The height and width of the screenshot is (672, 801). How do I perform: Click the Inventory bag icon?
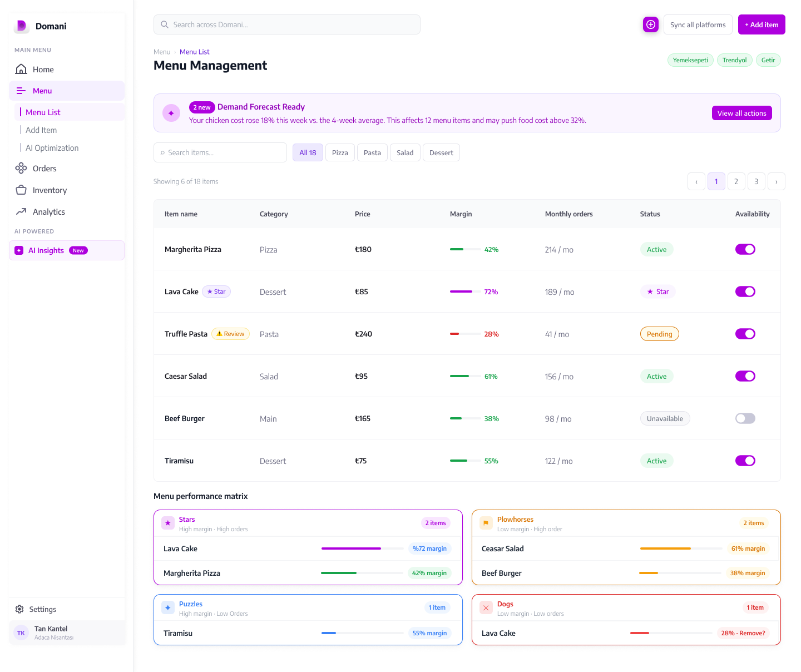21,190
